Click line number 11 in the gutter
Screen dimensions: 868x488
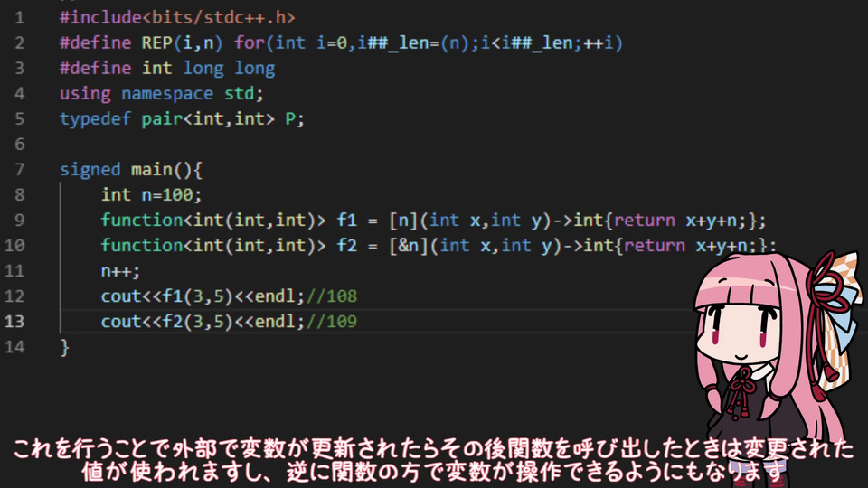[14, 271]
